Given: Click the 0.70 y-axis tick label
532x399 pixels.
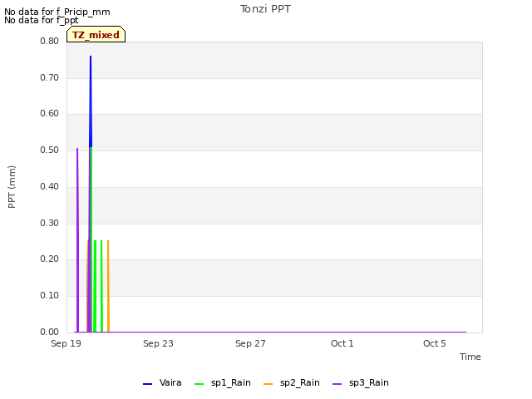Looking at the screenshot, I should [50, 77].
